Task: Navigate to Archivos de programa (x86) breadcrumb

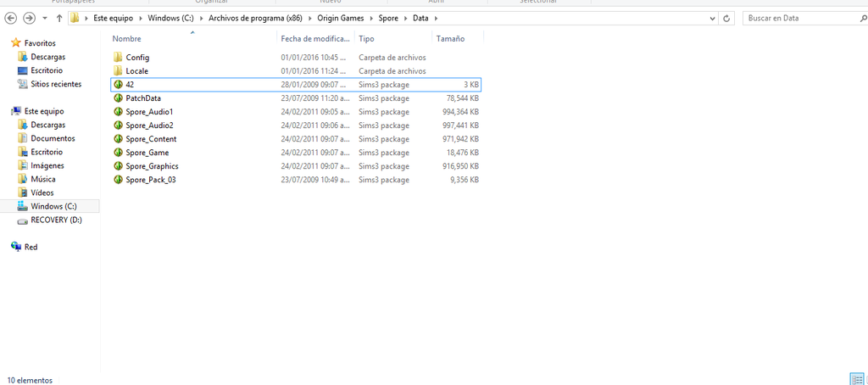Action: tap(255, 19)
